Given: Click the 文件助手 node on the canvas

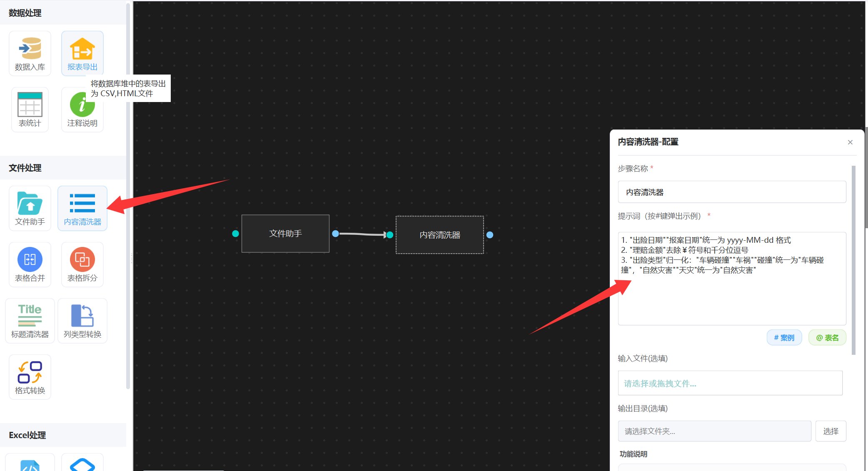Looking at the screenshot, I should pyautogui.click(x=285, y=234).
